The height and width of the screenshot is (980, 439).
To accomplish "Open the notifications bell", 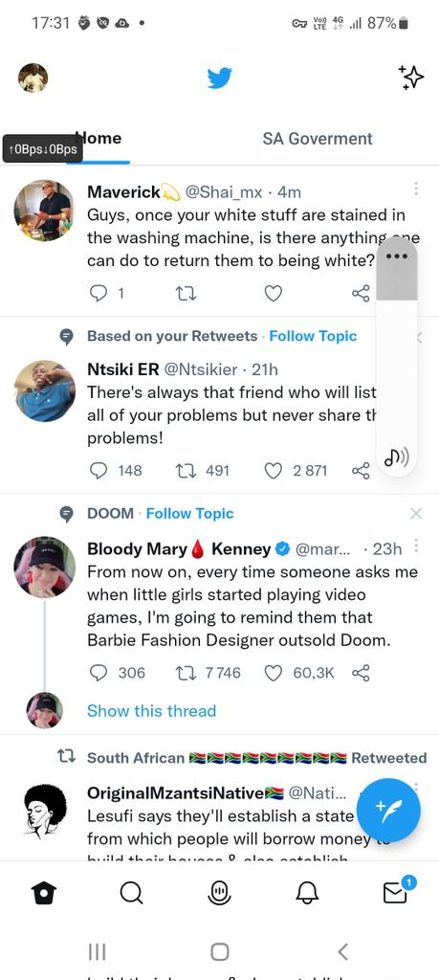I will coord(307,893).
